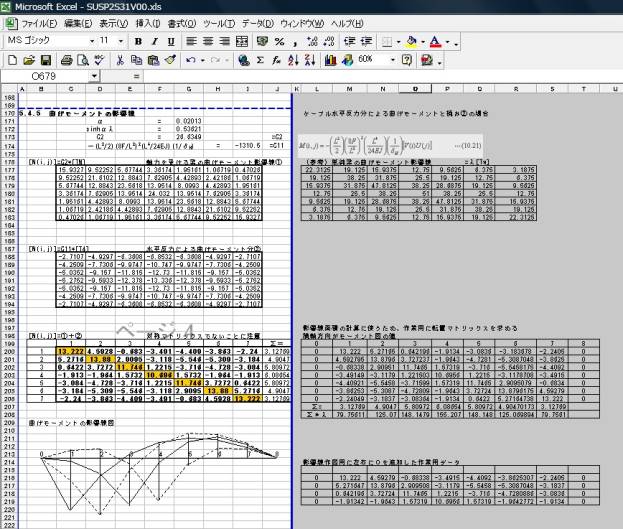Open the 60% zoom dropdown
Viewport: 623px width, 529px height.
tap(393, 60)
